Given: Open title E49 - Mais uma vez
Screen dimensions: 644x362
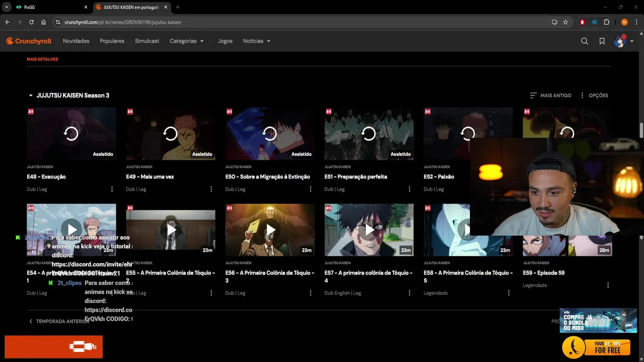Looking at the screenshot, I should (x=150, y=177).
